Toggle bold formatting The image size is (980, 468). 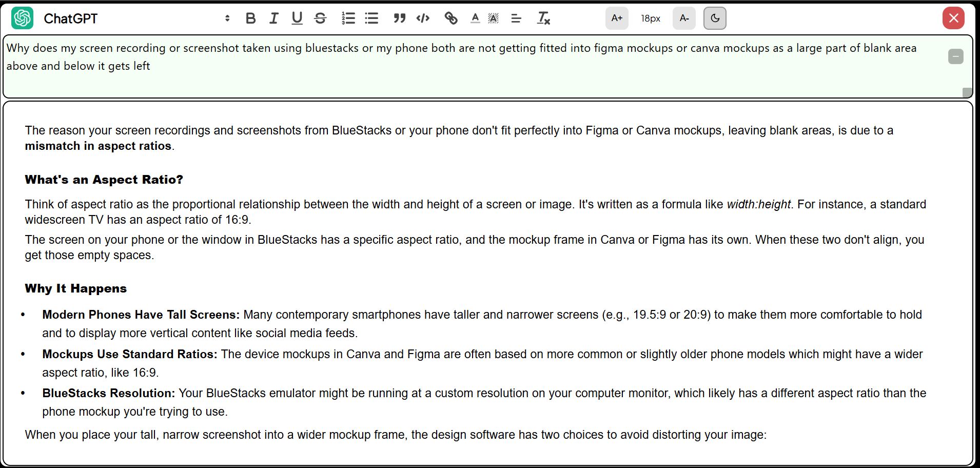pyautogui.click(x=250, y=18)
